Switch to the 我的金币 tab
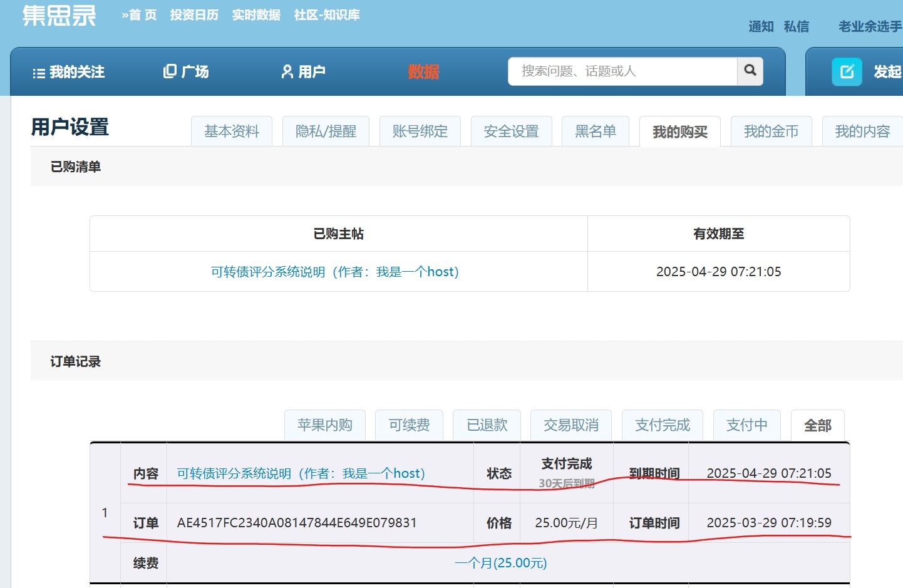The image size is (903, 588). point(771,132)
